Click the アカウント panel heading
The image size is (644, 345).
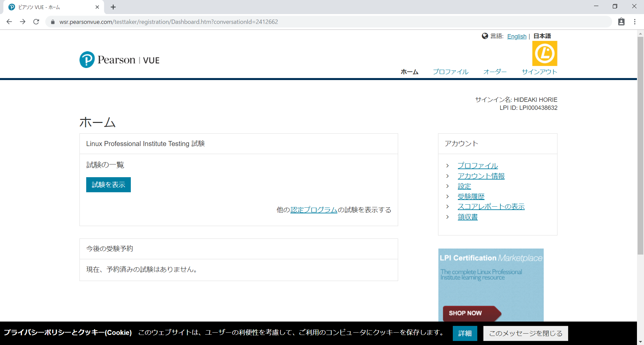(462, 144)
